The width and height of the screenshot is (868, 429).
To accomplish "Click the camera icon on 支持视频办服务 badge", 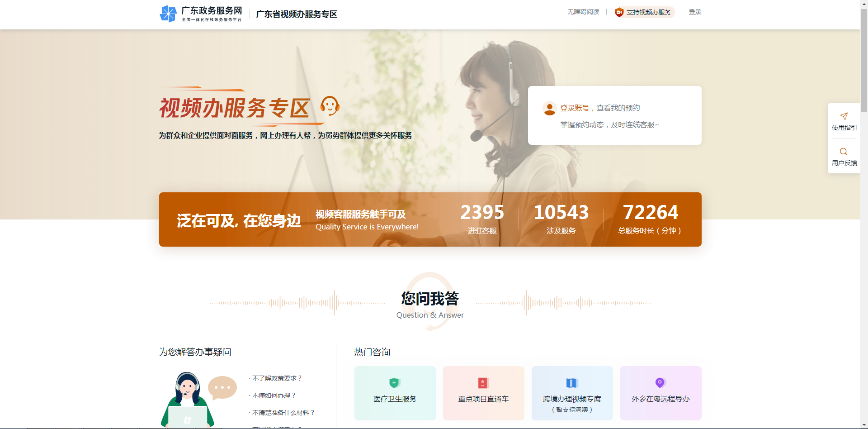I will [619, 12].
